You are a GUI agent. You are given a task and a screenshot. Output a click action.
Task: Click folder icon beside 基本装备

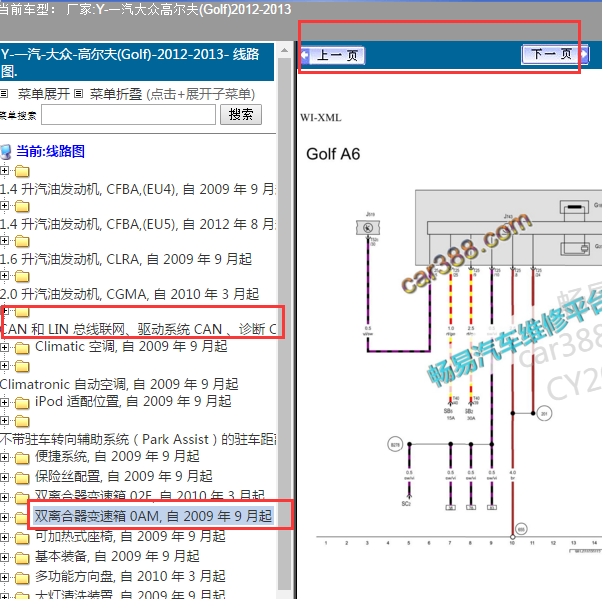tap(22, 558)
